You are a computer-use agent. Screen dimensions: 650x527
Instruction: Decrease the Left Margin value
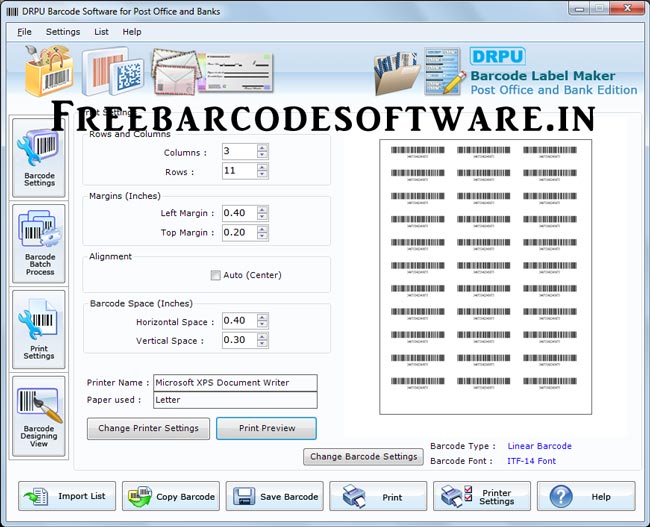262,217
